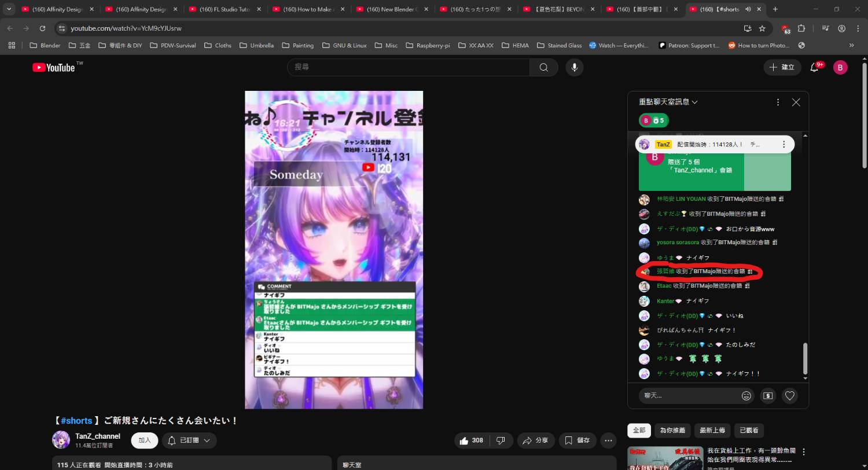
Task: Open TanZ_channel channel avatar
Action: (61, 440)
